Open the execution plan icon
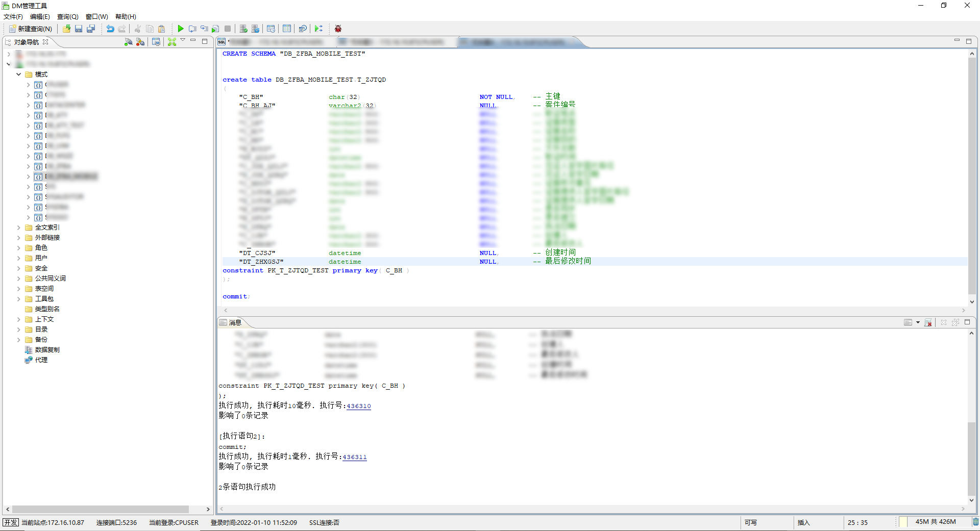 tap(272, 29)
